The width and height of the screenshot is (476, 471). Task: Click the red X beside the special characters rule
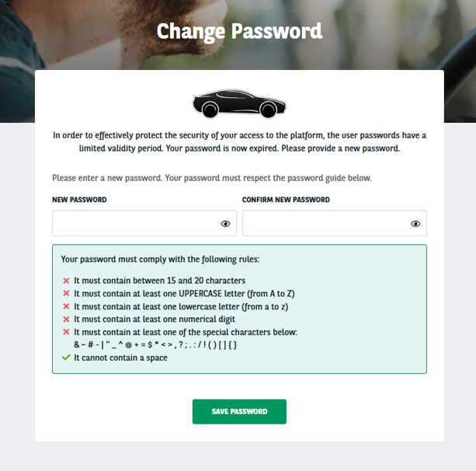[66, 333]
